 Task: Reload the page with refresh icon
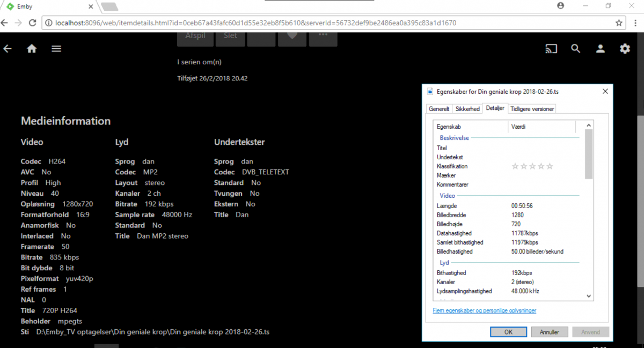(32, 23)
